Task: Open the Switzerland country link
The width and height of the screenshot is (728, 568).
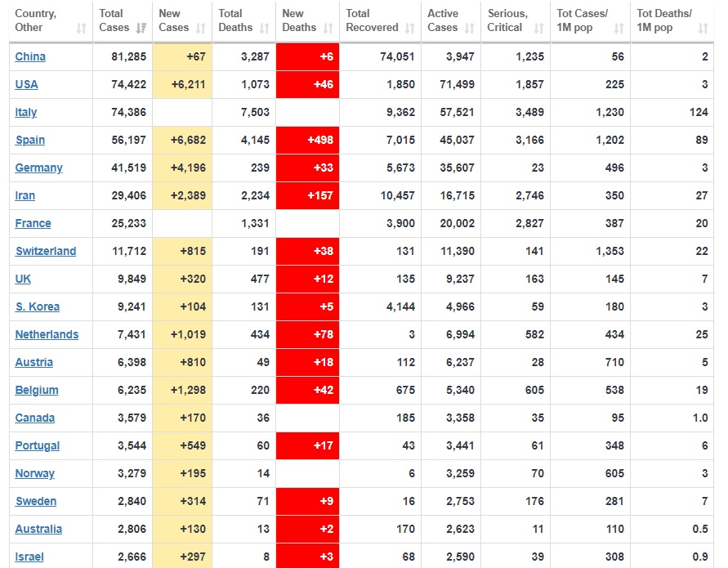Action: [x=46, y=252]
